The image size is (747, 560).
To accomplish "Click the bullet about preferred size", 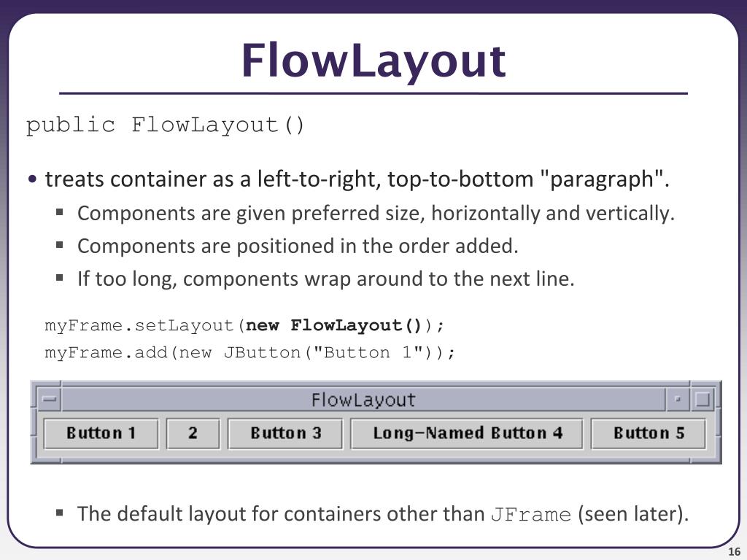I will [x=376, y=214].
